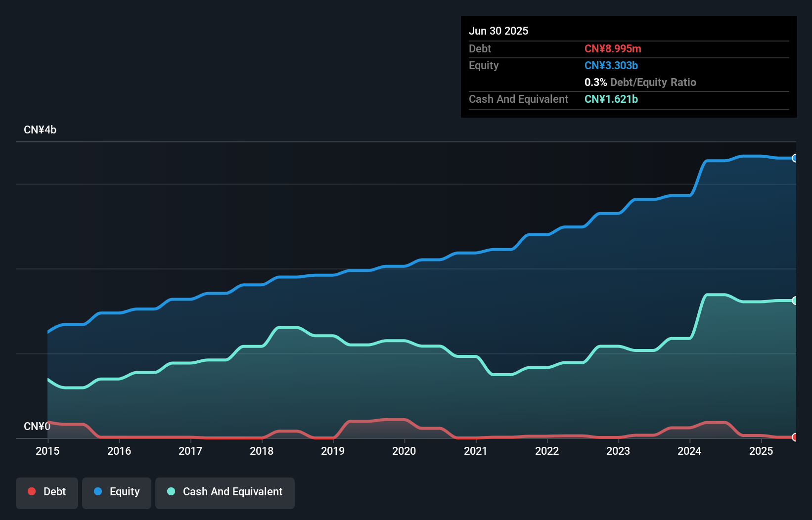Select the Cash endpoint marker on the chart

794,300
